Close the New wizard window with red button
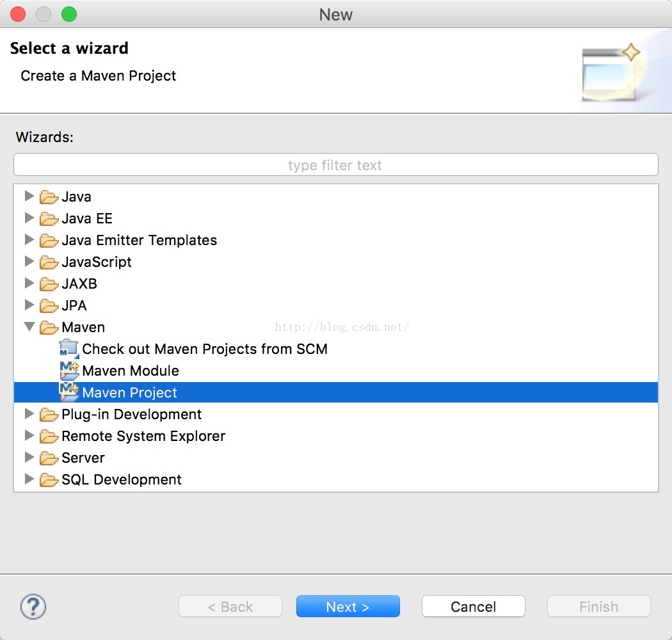 pos(18,14)
